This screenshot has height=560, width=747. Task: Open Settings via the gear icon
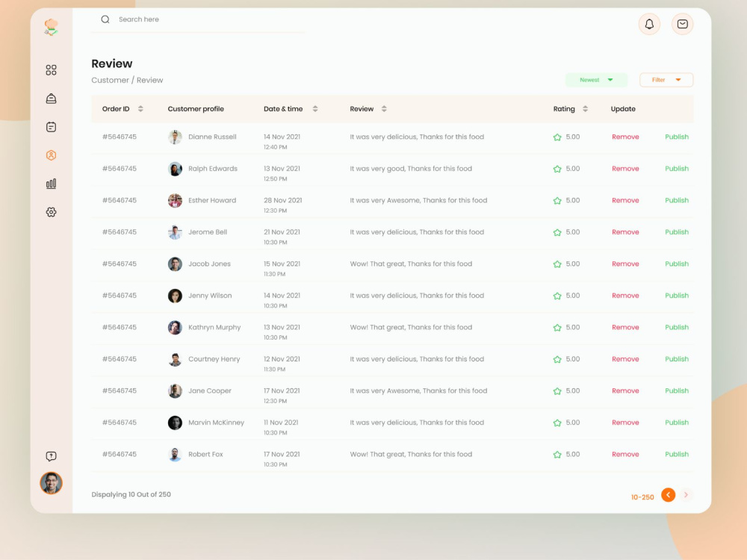51,212
